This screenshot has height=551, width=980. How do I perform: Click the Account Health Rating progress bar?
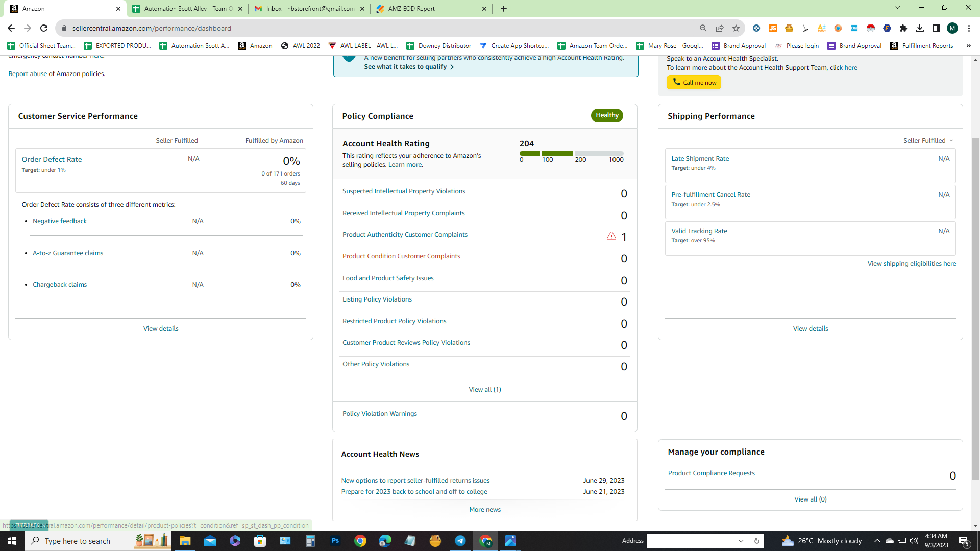point(572,153)
